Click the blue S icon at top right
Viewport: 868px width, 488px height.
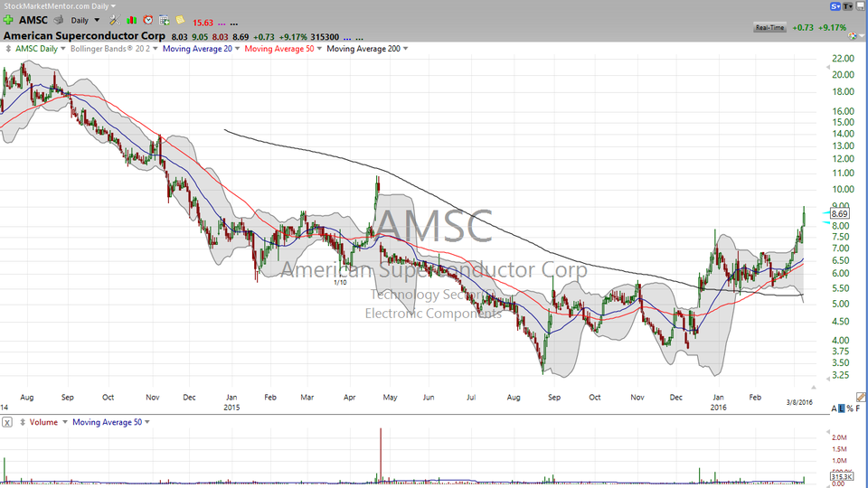click(835, 6)
